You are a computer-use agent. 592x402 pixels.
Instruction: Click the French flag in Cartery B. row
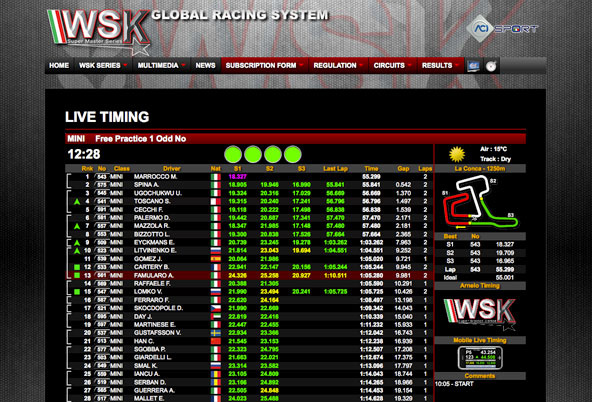click(x=216, y=267)
